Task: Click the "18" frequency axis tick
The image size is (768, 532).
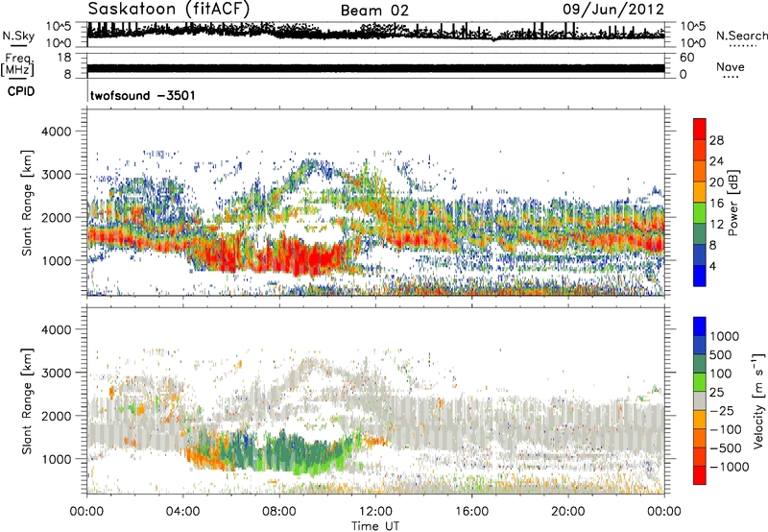Action: click(x=64, y=58)
